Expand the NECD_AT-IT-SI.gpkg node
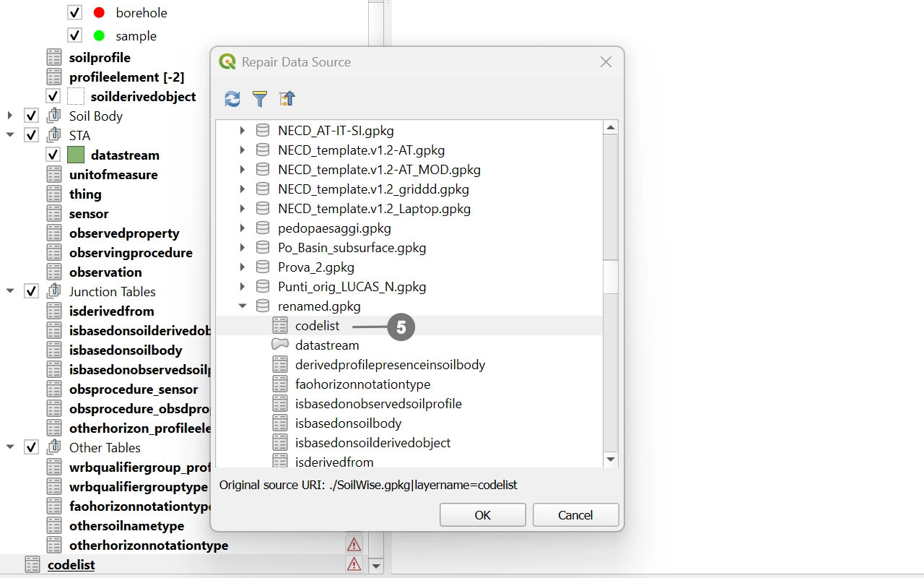Viewport: 924px width, 578px height. point(243,131)
